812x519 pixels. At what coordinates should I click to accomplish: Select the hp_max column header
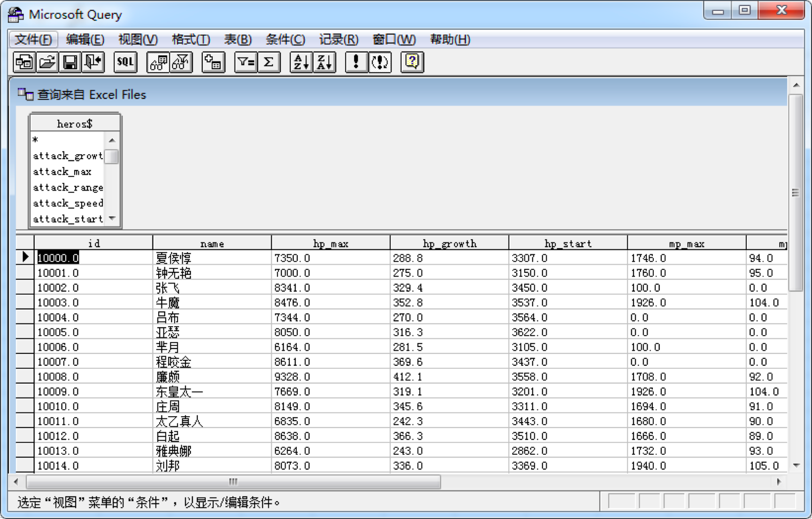coord(331,244)
